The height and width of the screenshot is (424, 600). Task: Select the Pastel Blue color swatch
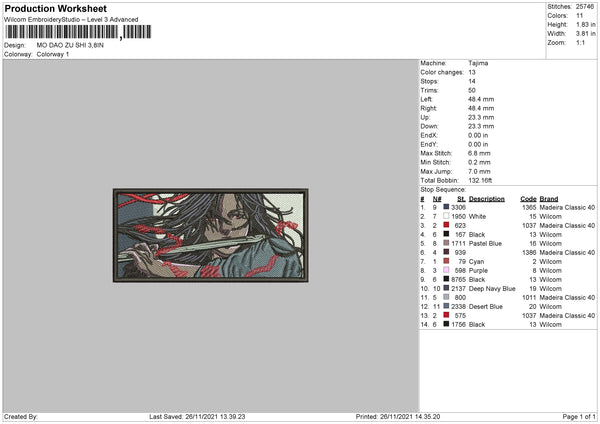[446, 243]
